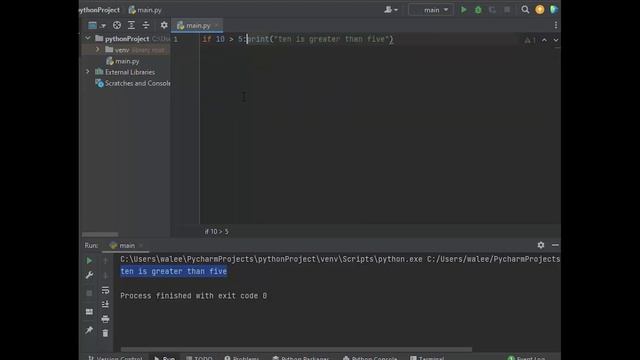Open editor tabs more options menu
This screenshot has width=640, height=360.
point(556,25)
